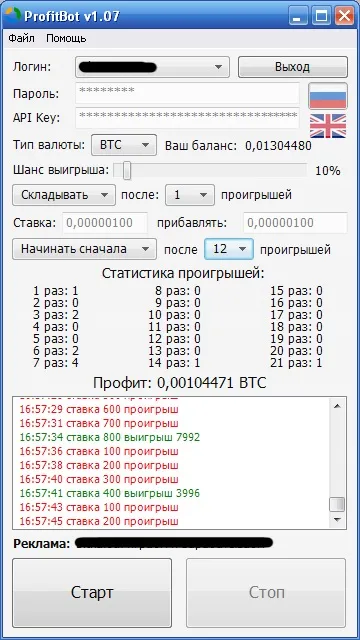Select log row 16:57:31 ставка 700
The width and height of the screenshot is (360, 640).
(99, 423)
